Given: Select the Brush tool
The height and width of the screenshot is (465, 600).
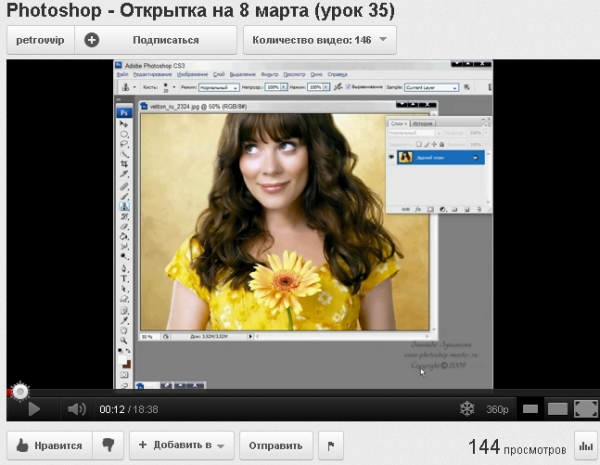Looking at the screenshot, I should (x=124, y=196).
